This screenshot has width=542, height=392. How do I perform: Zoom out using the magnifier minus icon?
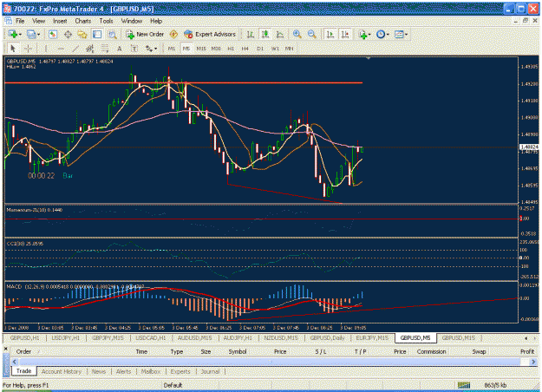pyautogui.click(x=311, y=34)
